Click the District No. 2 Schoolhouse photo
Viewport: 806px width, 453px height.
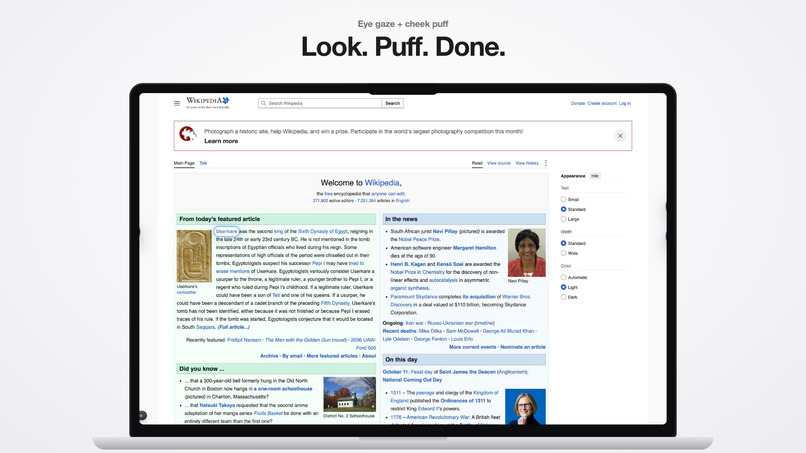(x=350, y=394)
